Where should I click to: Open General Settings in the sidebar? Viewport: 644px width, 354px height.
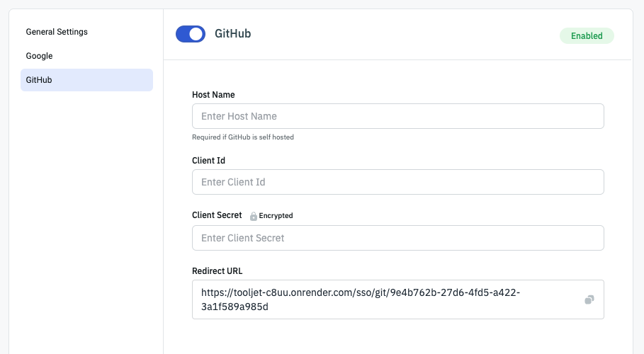click(x=57, y=32)
